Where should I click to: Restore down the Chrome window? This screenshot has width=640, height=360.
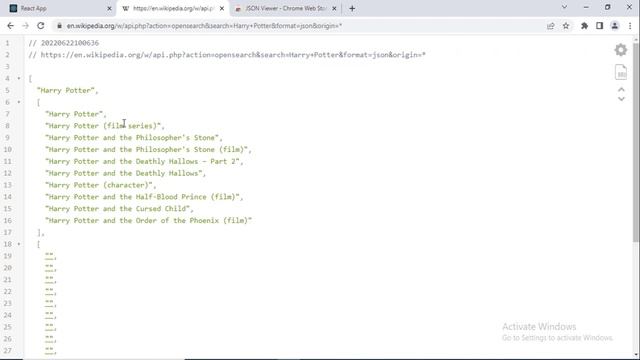click(x=607, y=7)
